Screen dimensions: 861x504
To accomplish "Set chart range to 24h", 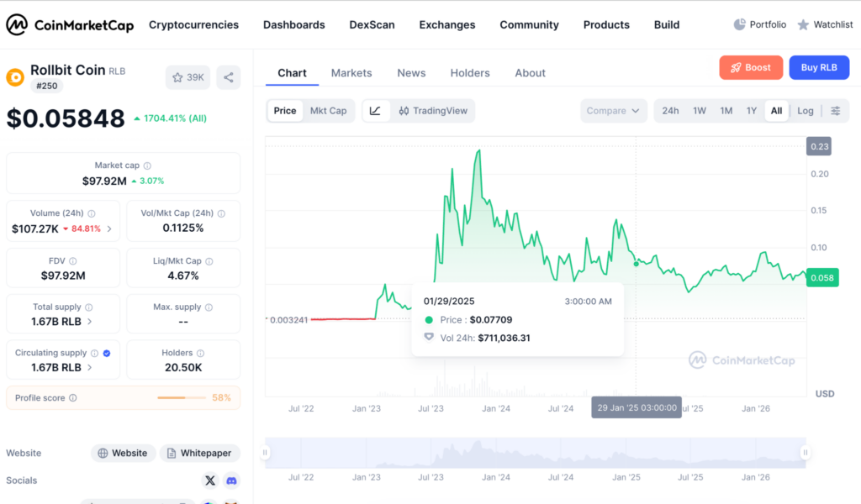I will [x=670, y=111].
